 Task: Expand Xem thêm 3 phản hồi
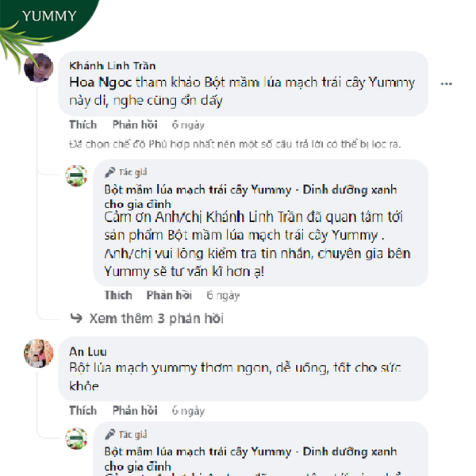[x=156, y=318]
